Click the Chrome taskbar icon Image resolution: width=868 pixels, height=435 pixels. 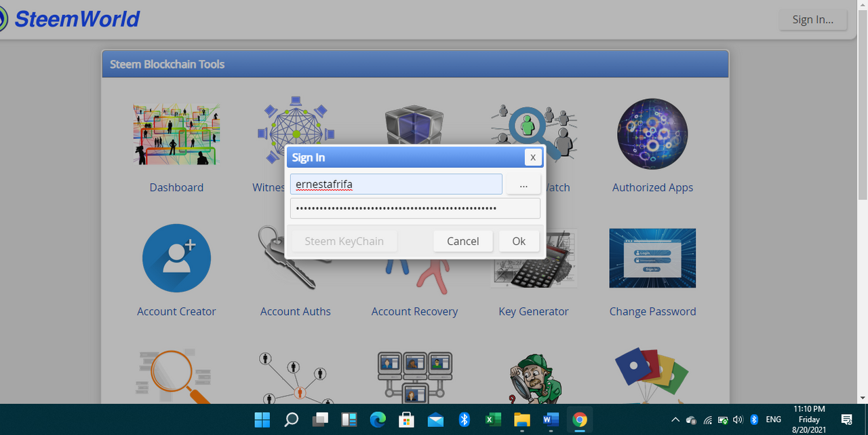[579, 420]
